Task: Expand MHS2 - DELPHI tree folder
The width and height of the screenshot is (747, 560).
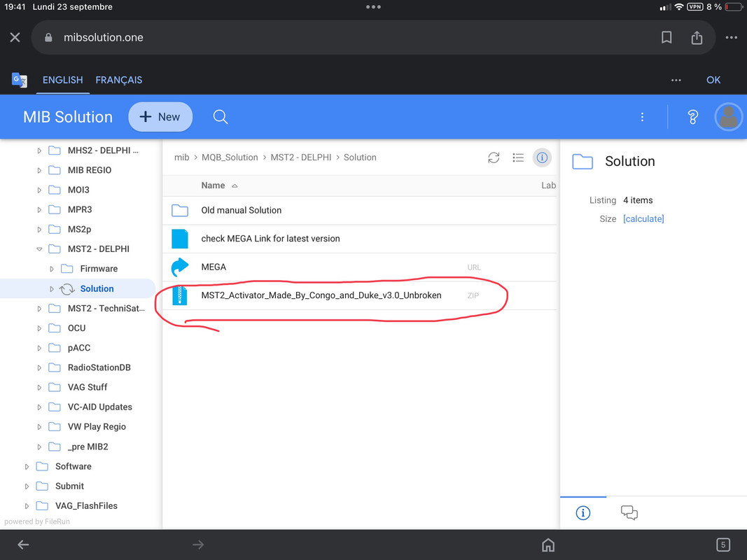Action: pos(39,150)
